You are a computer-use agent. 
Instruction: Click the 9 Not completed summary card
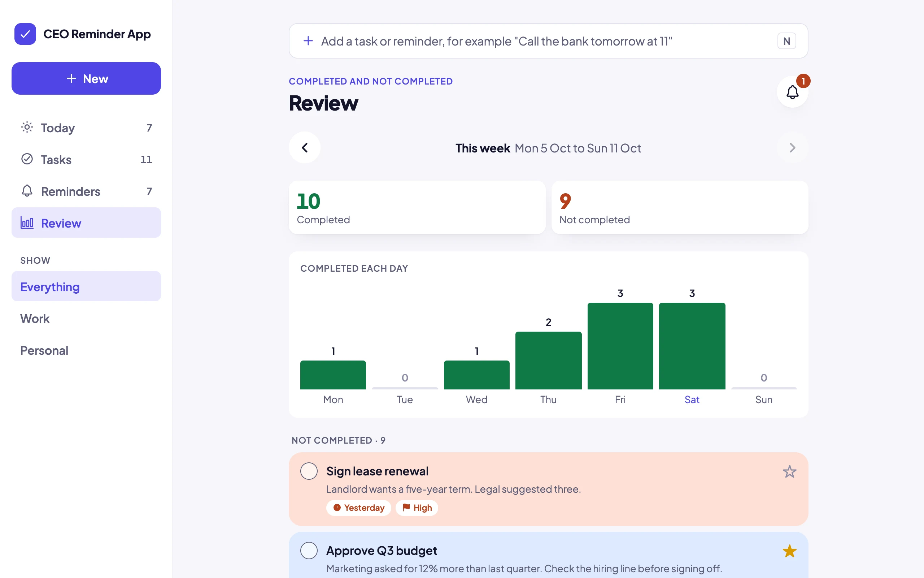tap(680, 207)
